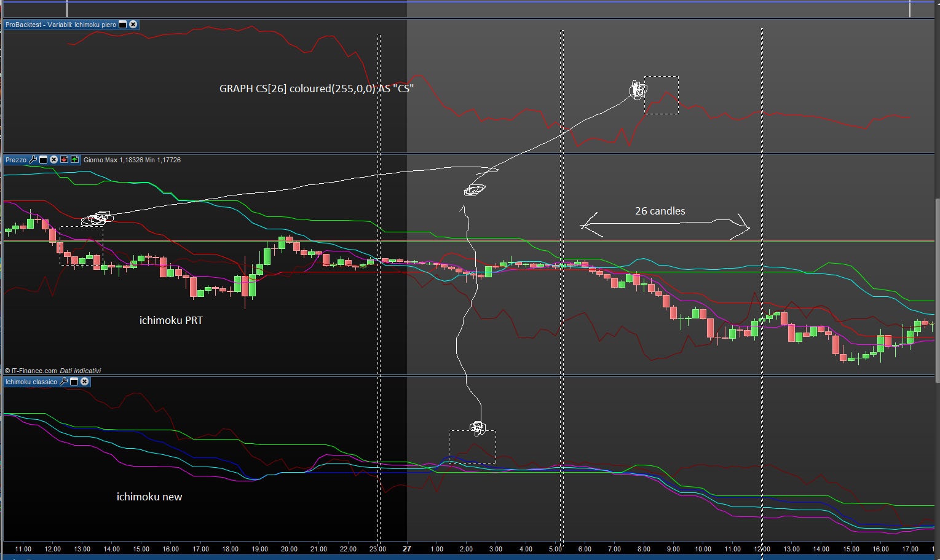Click the red down-arrow icon in Prezzo header
The height and width of the screenshot is (560, 940).
pos(64,160)
